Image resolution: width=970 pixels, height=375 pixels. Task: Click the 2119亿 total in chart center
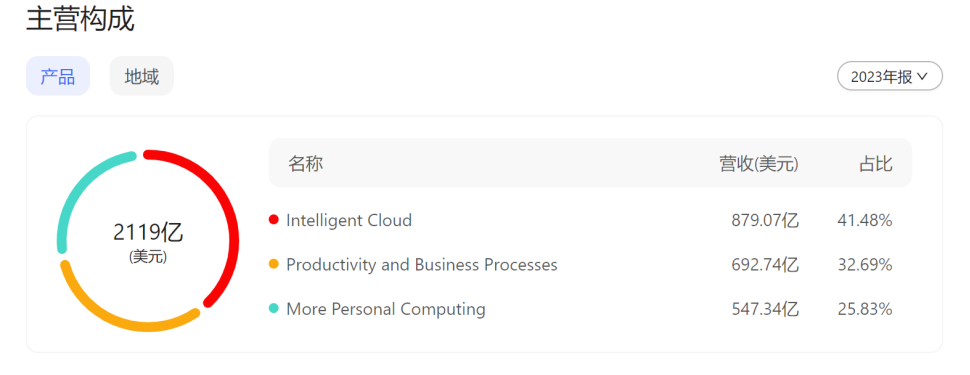coord(148,232)
